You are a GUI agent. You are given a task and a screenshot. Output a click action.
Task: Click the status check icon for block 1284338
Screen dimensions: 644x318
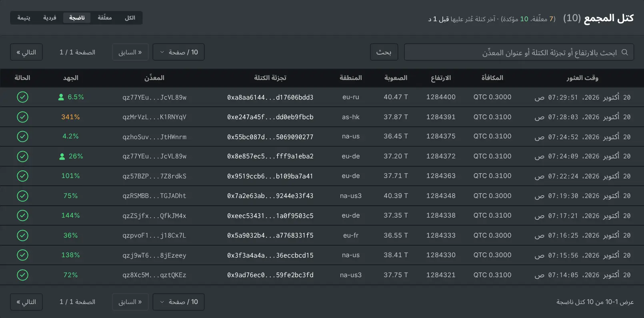coord(23,216)
